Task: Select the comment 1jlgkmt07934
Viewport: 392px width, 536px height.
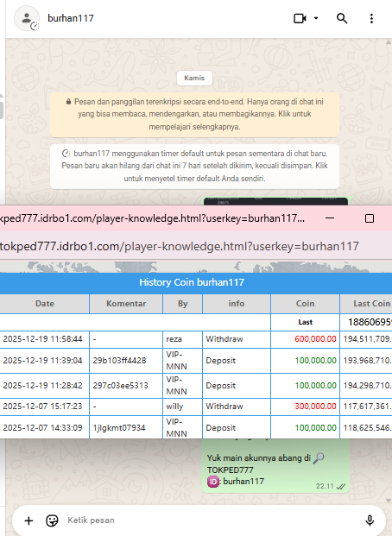Action: [119, 428]
